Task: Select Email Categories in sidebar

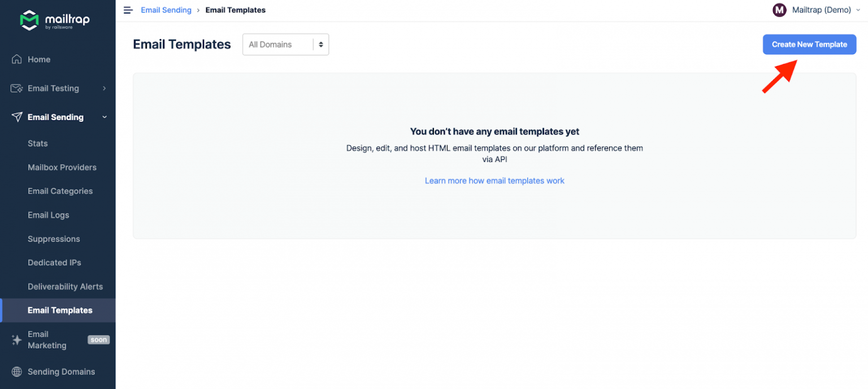Action: pyautogui.click(x=60, y=191)
